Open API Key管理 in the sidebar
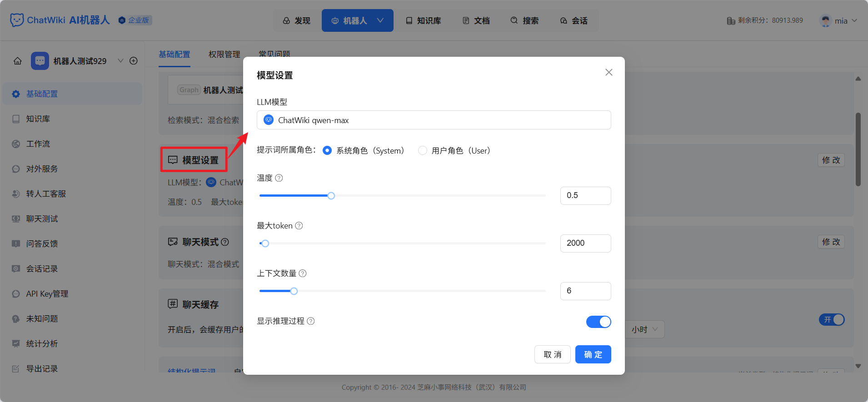This screenshot has width=868, height=402. (x=73, y=294)
